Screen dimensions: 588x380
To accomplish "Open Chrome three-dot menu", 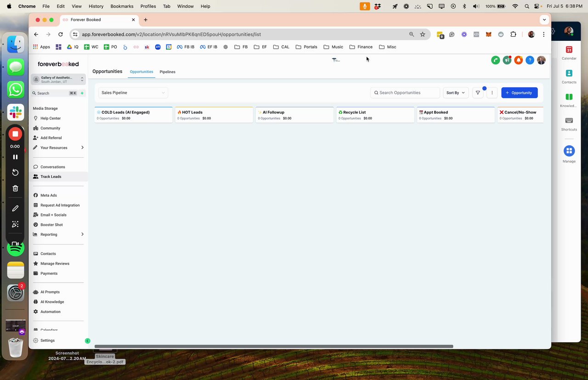I will [x=544, y=34].
